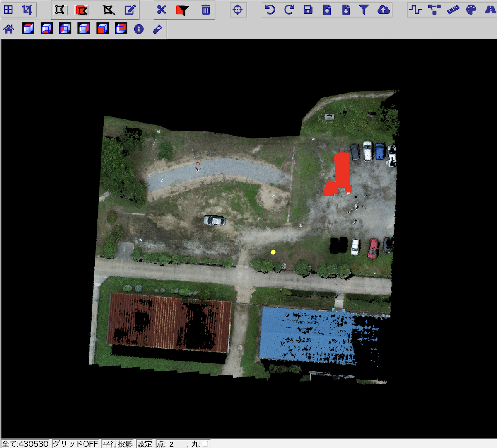Toggle the 丸 checkbox in status bar
Viewport: 497px width, 448px height.
[205, 444]
